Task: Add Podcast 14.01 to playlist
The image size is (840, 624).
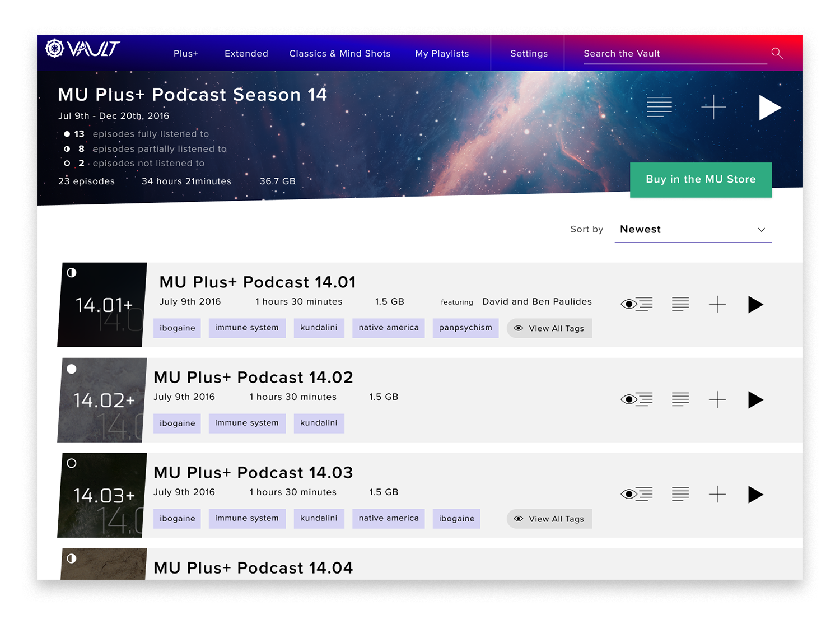Action: coord(717,304)
